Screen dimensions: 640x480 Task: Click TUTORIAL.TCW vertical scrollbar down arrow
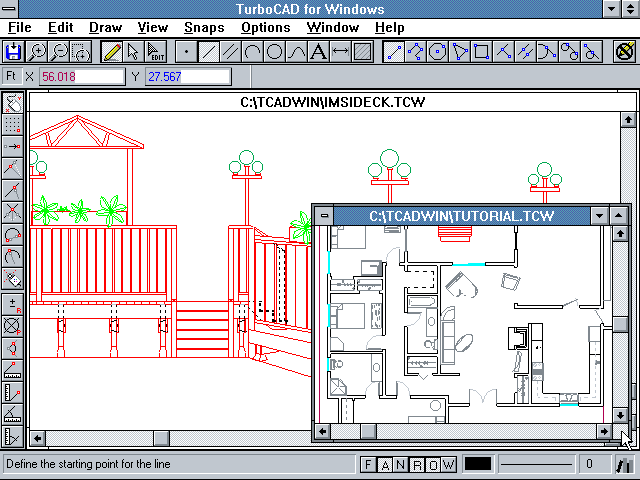[620, 415]
